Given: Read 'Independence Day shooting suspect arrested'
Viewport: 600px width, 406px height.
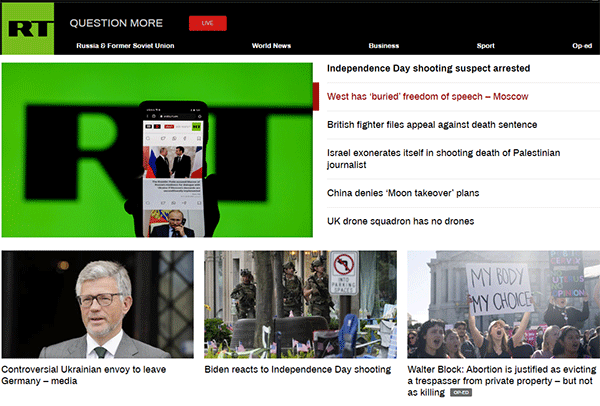Looking at the screenshot, I should tap(429, 68).
